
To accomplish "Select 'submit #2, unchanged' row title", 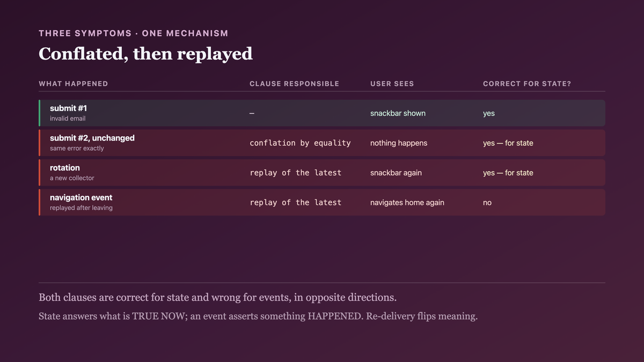I will tap(92, 138).
